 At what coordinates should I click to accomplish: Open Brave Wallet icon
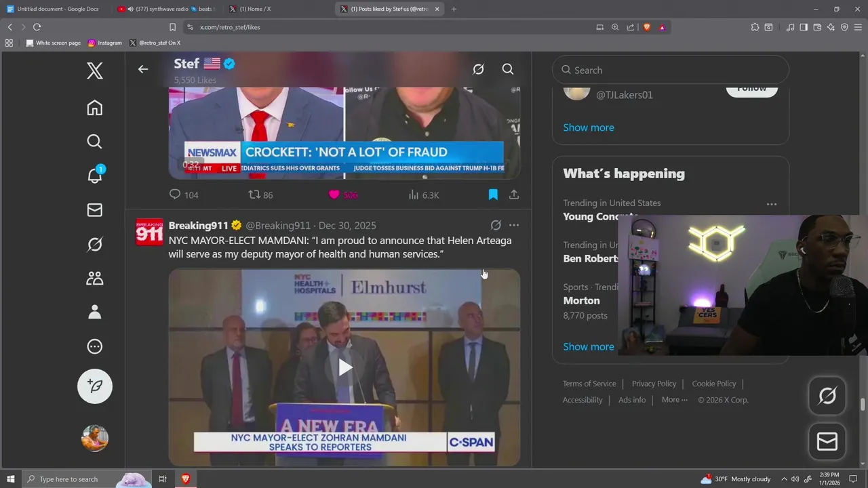point(817,27)
